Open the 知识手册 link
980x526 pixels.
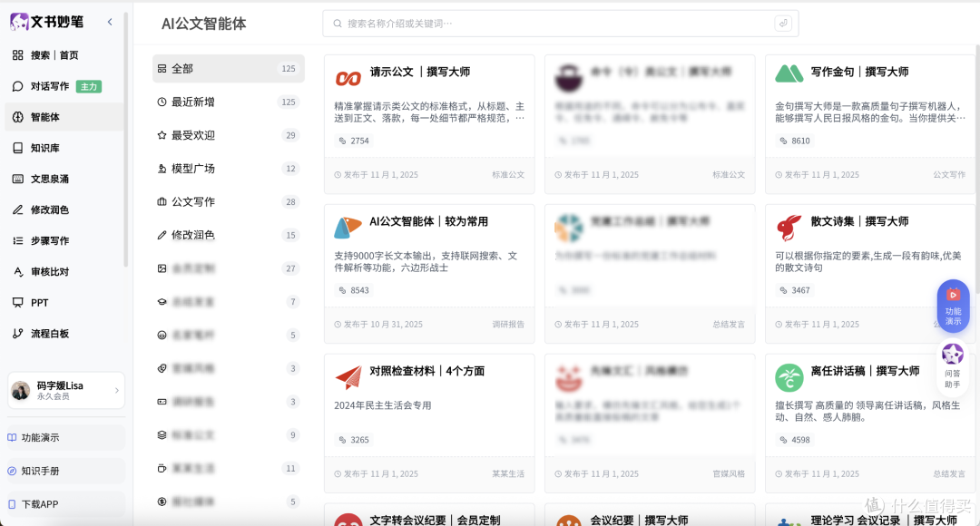(66, 471)
